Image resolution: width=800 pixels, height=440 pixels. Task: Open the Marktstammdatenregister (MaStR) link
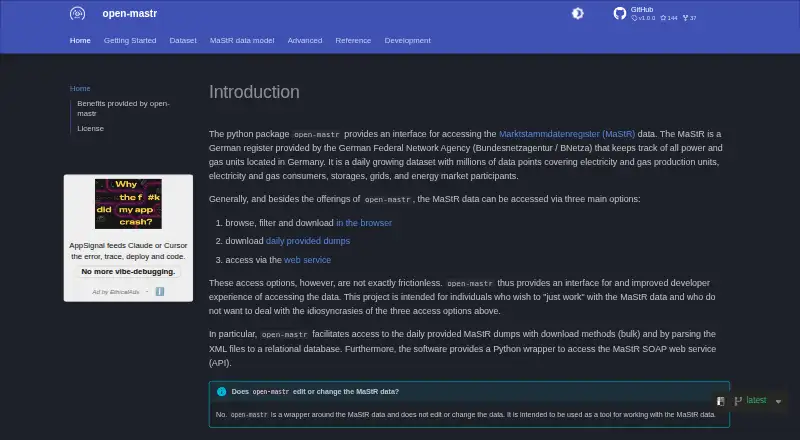coord(567,134)
